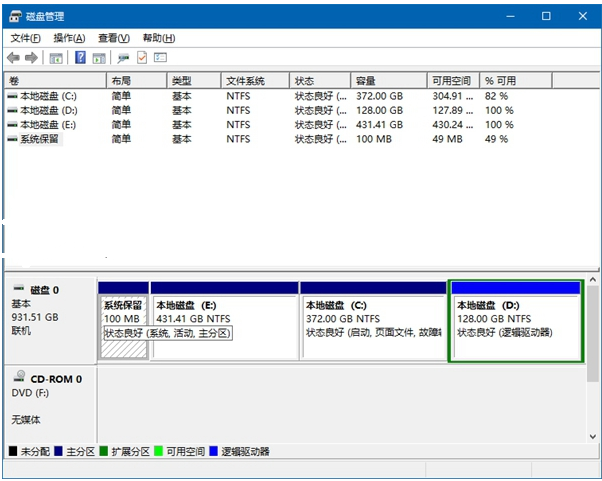Select the 本地磁盘 (D:) logical drive block
The width and height of the screenshot is (602, 481).
coord(516,320)
